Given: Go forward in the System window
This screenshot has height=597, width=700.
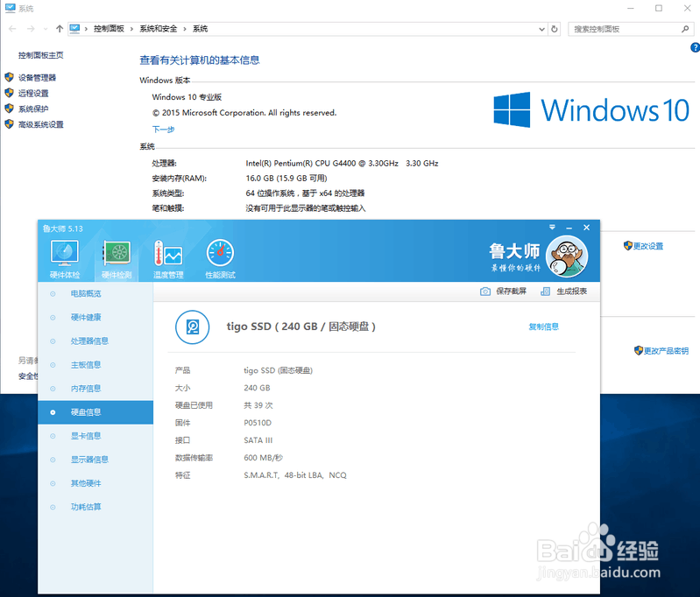Looking at the screenshot, I should pyautogui.click(x=31, y=29).
